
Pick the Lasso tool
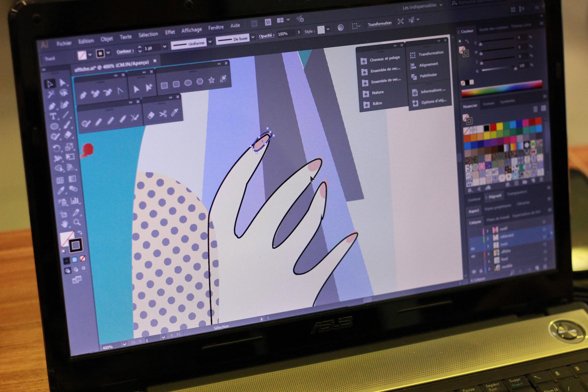pos(64,93)
